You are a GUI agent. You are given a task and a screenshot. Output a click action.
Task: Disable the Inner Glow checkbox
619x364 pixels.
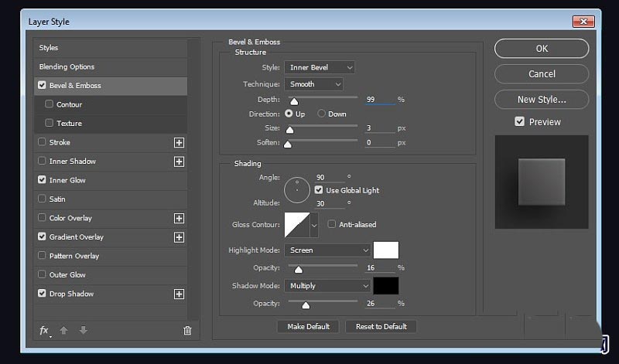click(42, 179)
